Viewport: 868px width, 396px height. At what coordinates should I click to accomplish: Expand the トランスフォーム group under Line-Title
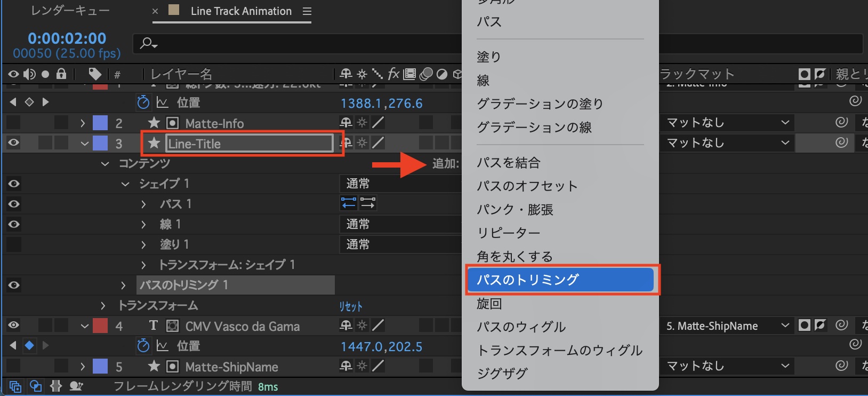click(103, 306)
